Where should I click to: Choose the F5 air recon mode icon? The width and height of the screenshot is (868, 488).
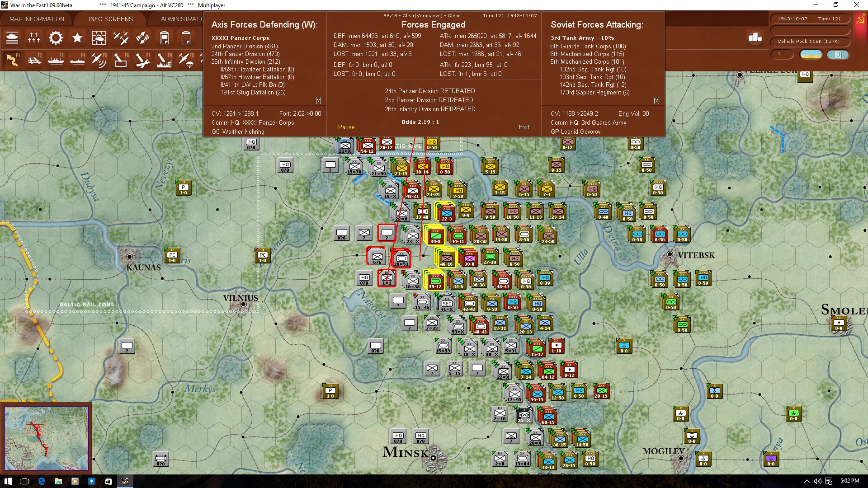[x=99, y=60]
